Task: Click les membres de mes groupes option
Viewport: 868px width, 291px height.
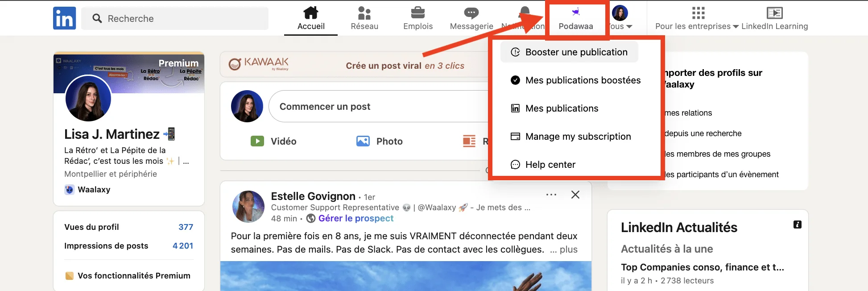Action: coord(717,154)
